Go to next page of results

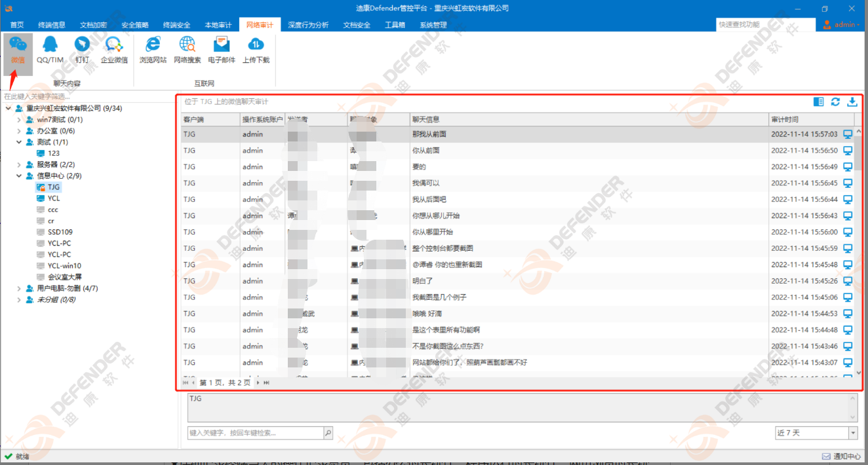click(x=258, y=382)
